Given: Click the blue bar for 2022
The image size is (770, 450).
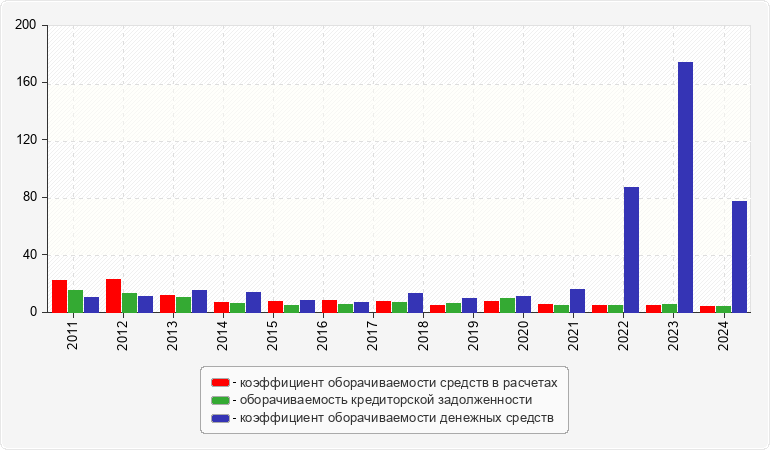Looking at the screenshot, I should (631, 250).
